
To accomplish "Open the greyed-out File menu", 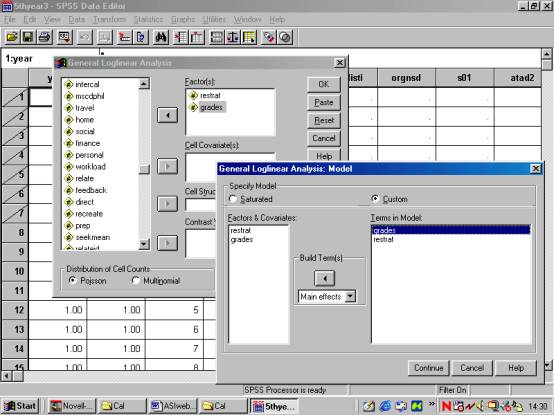I will pyautogui.click(x=10, y=19).
